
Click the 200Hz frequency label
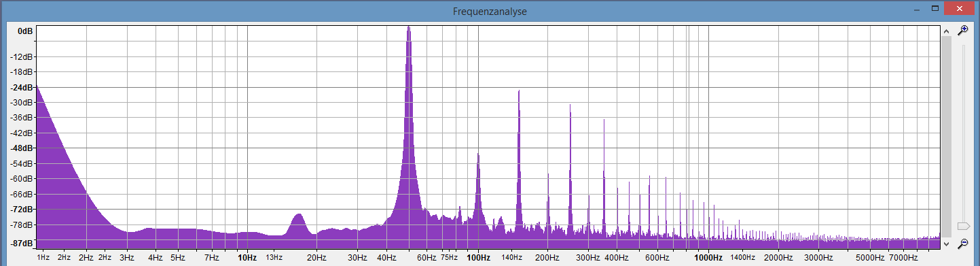(x=547, y=258)
